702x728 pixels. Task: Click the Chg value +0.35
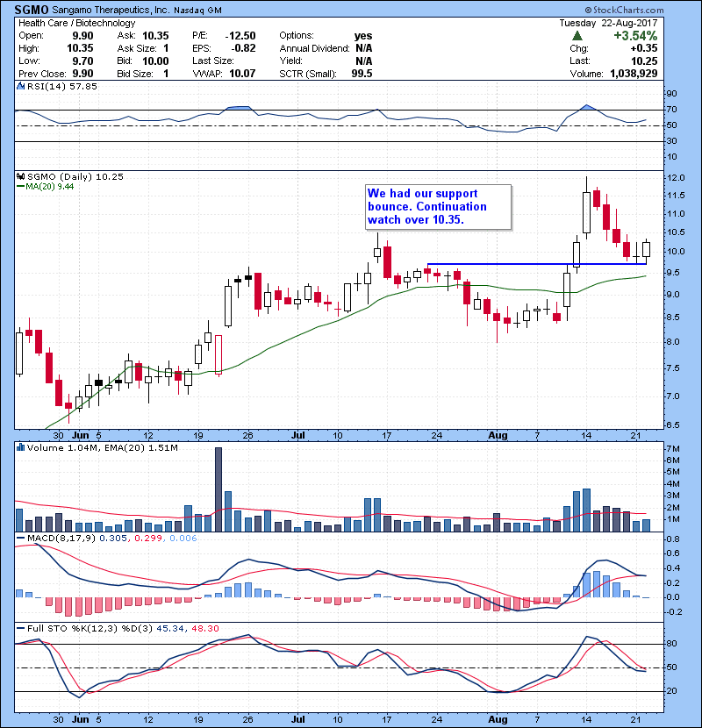pos(644,48)
